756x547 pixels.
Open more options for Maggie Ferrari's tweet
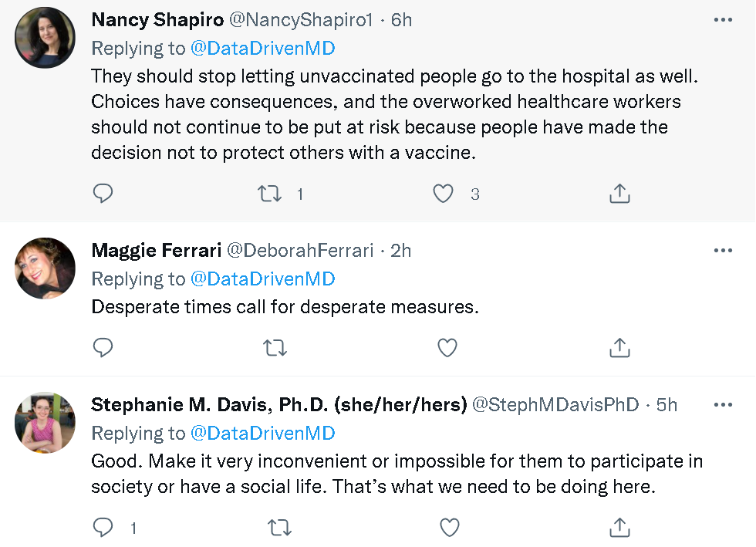coord(723,251)
